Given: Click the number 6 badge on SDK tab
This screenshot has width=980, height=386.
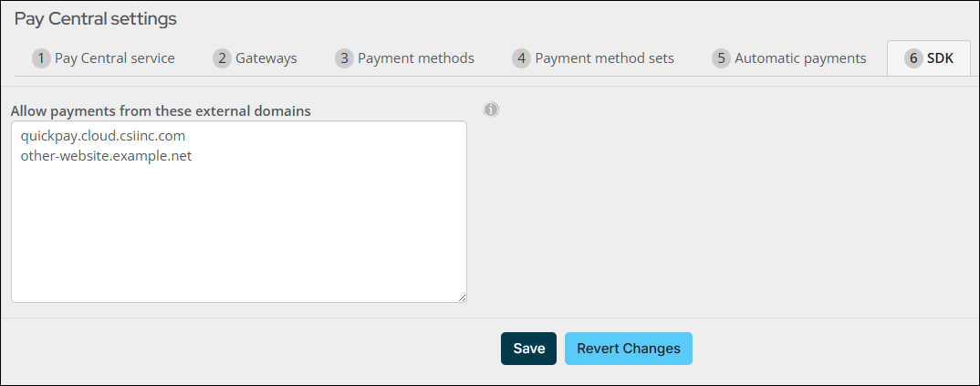Looking at the screenshot, I should click(913, 58).
